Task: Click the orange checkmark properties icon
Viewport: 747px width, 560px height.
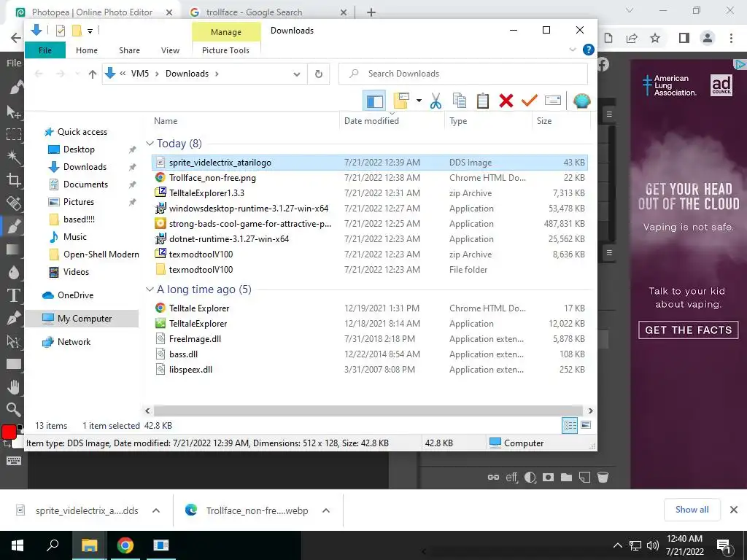Action: 530,101
